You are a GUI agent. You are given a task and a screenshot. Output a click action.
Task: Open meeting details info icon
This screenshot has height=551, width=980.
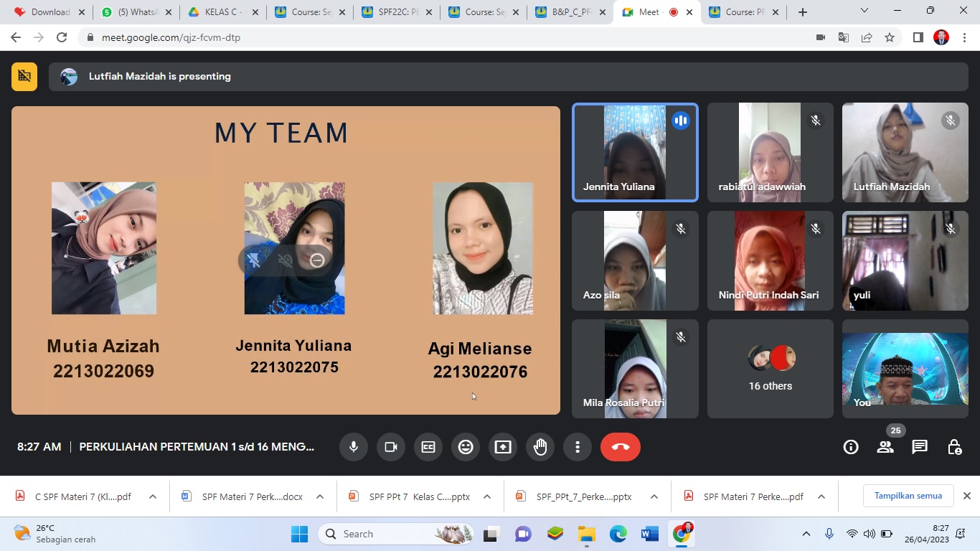click(x=851, y=447)
